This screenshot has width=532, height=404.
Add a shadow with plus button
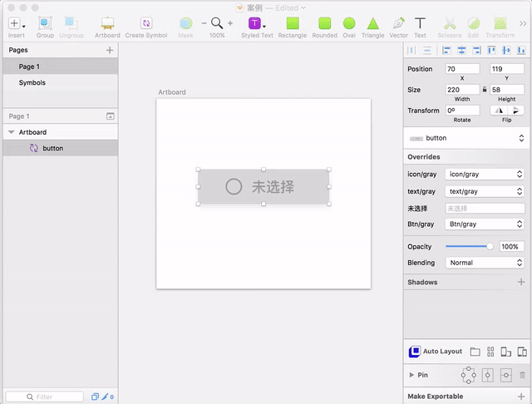[x=521, y=282]
